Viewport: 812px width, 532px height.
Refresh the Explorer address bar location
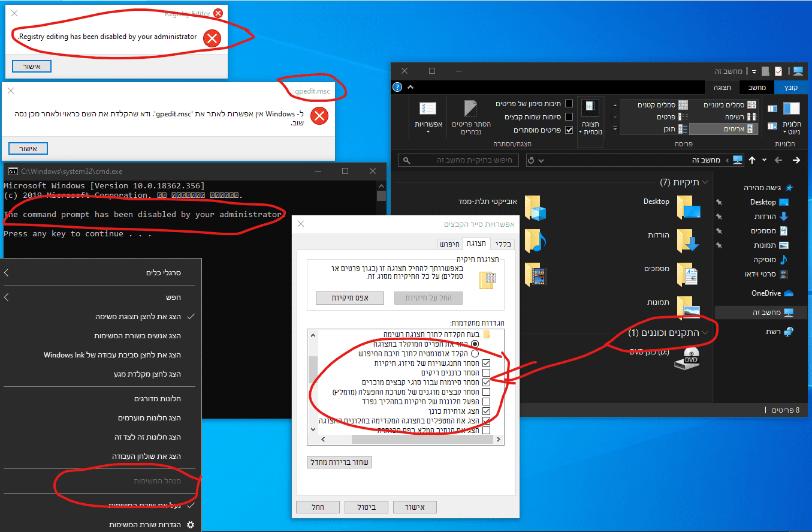531,161
